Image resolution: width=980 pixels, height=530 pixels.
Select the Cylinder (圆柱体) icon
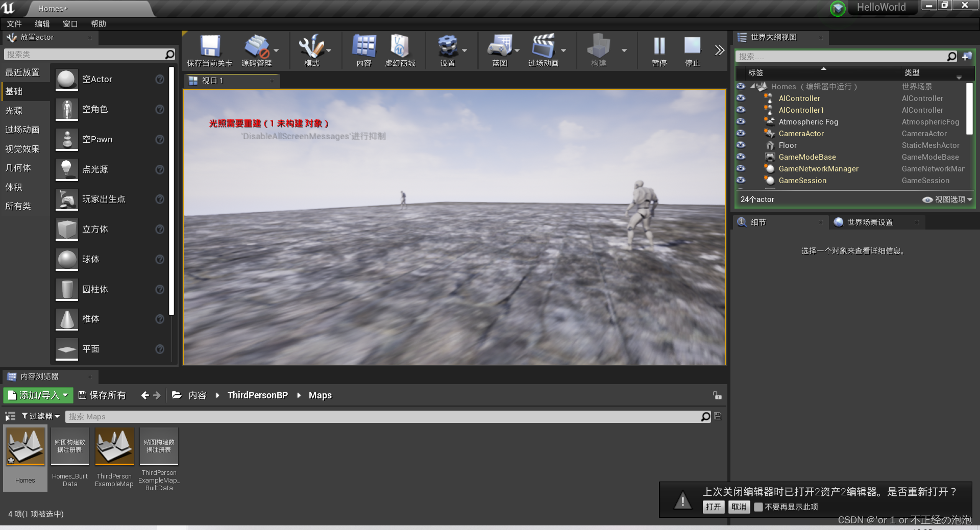(67, 289)
